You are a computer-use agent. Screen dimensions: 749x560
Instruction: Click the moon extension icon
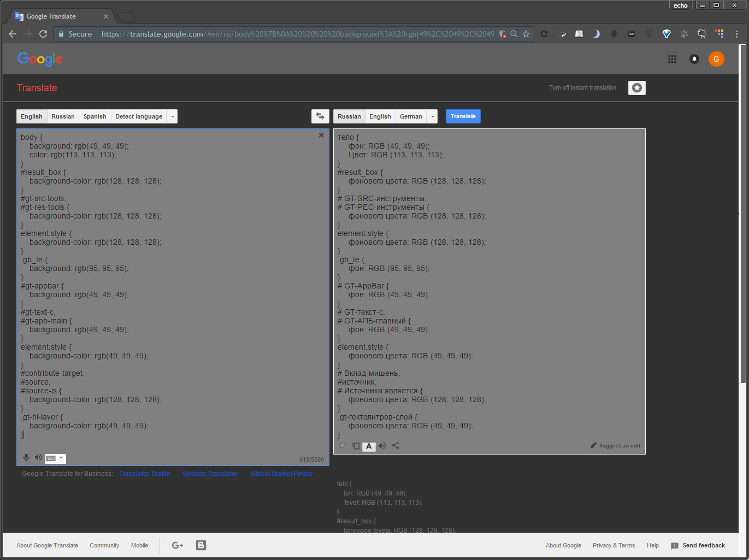[597, 34]
